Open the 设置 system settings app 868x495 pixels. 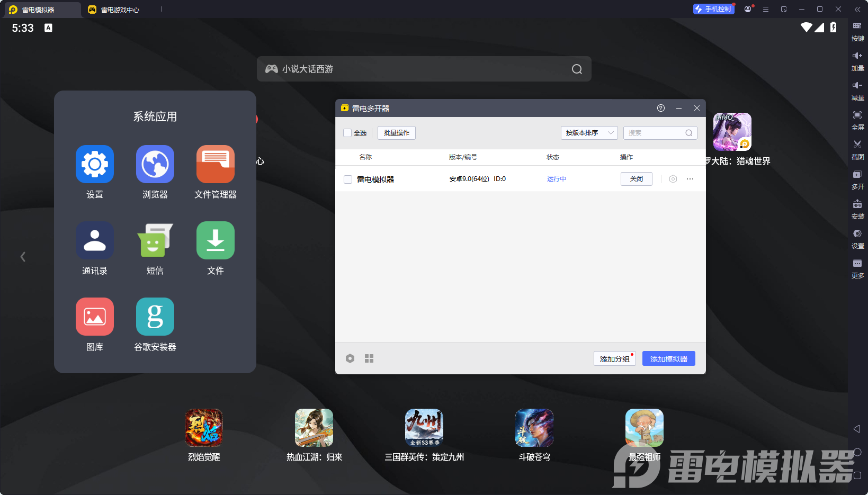95,164
